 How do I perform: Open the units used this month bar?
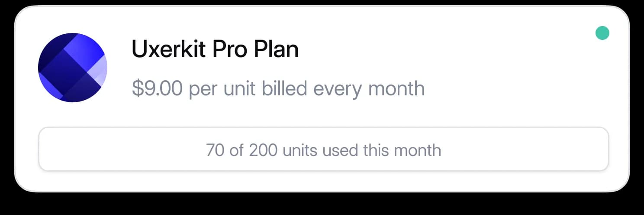click(324, 149)
